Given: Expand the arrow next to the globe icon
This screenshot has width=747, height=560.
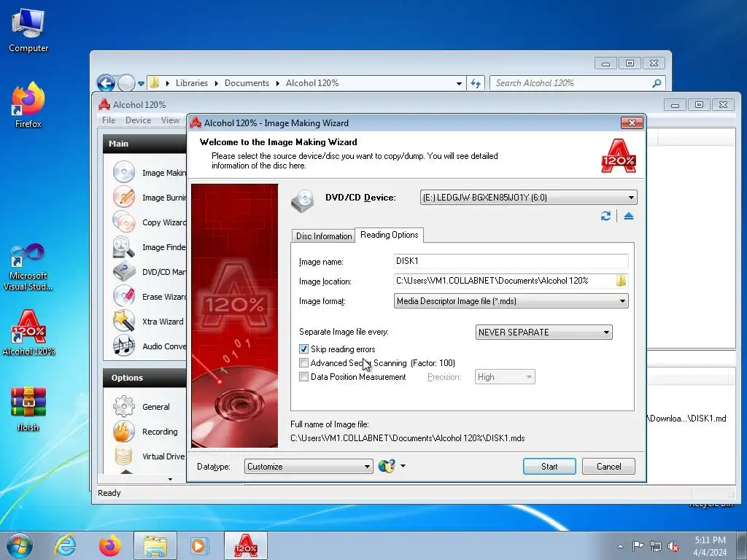Looking at the screenshot, I should pos(403,466).
